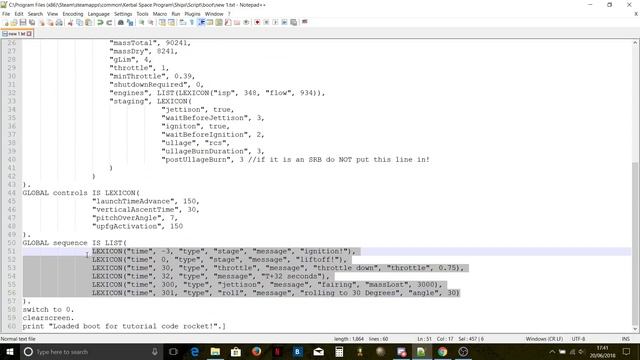Open the Language menu

tap(98, 14)
